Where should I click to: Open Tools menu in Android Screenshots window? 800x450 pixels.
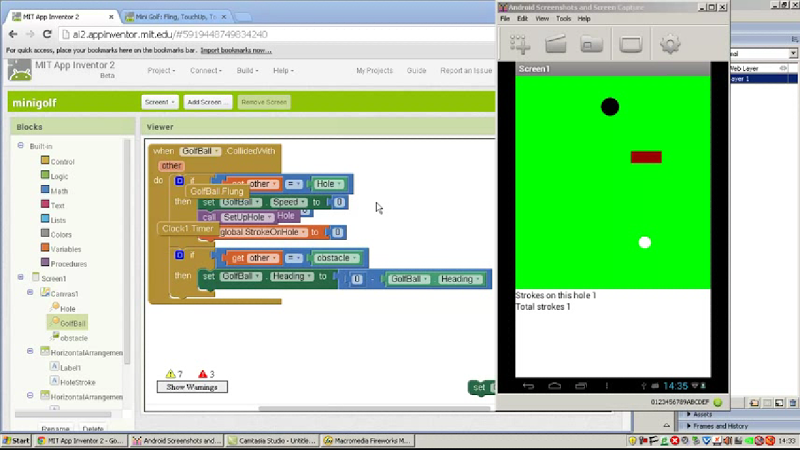[x=563, y=18]
